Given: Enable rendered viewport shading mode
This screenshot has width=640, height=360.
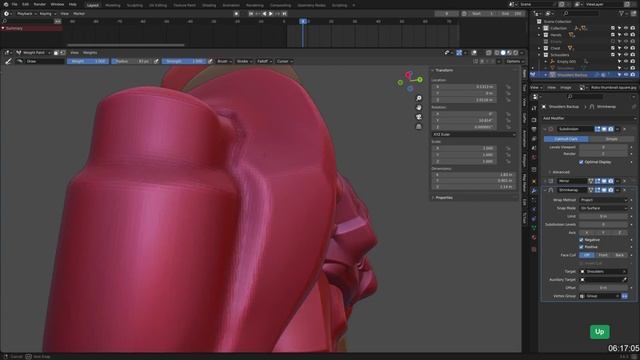Looking at the screenshot, I should [x=516, y=53].
